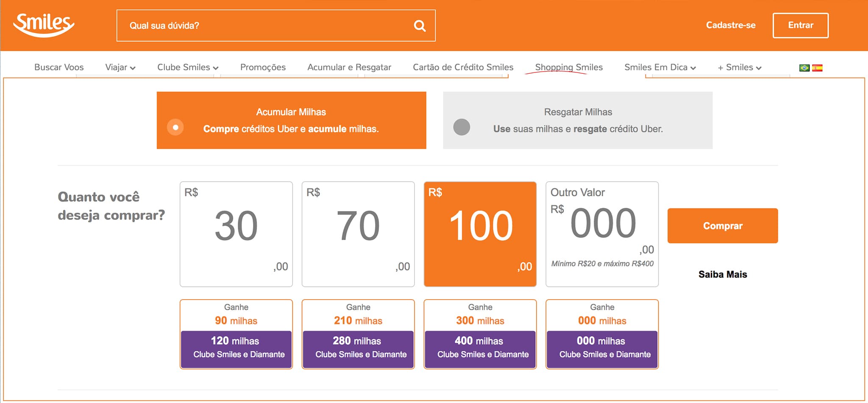Viewport: 868px width, 403px height.
Task: Open the Promoções menu item
Action: click(263, 67)
